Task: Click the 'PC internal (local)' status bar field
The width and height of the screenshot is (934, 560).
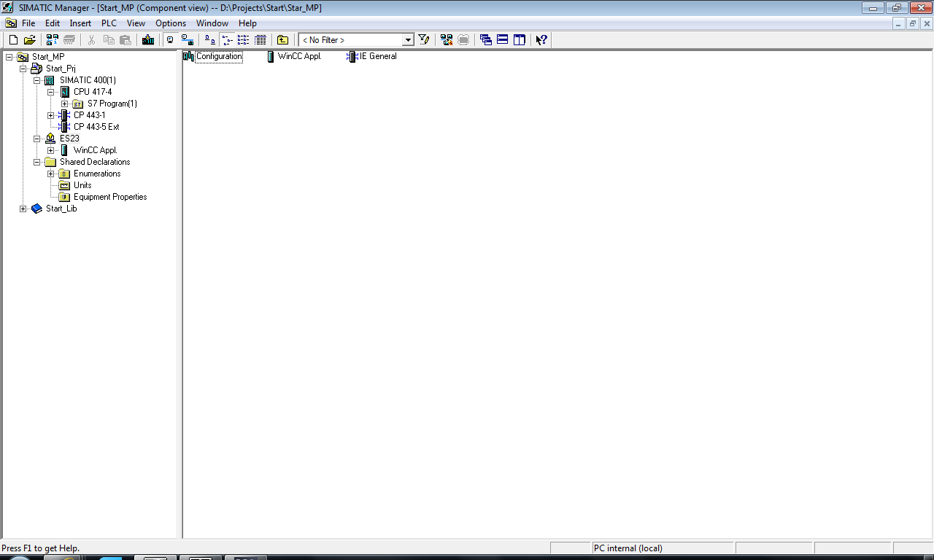Action: point(662,548)
